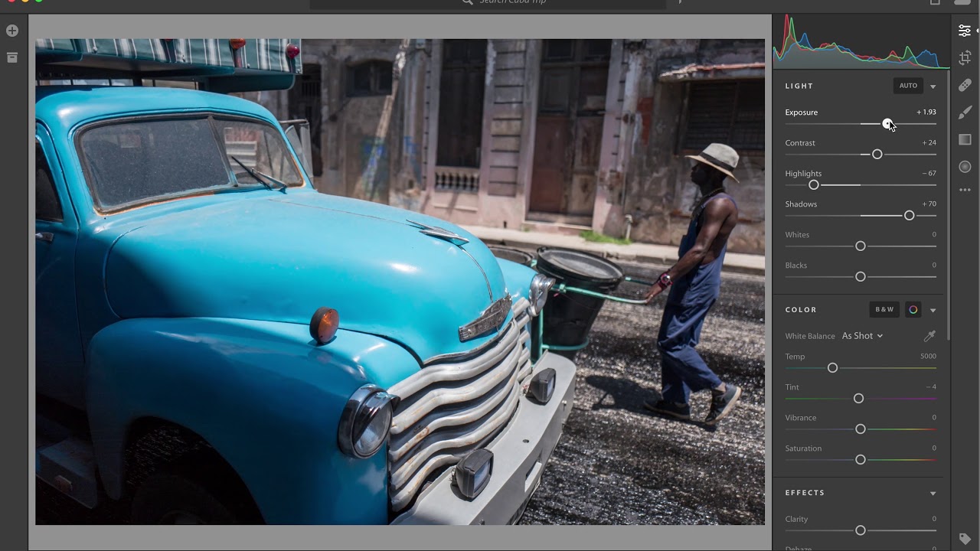Click the Exposure value +1.93

click(x=926, y=112)
